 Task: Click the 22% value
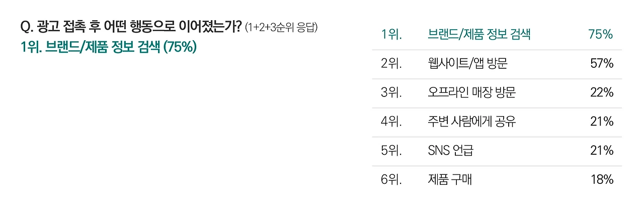601,93
